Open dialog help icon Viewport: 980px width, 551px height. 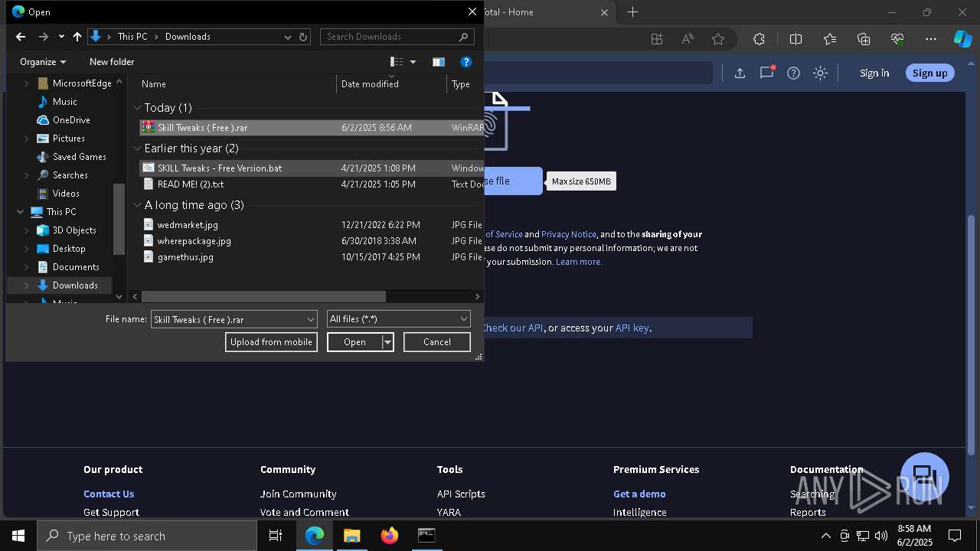(465, 62)
